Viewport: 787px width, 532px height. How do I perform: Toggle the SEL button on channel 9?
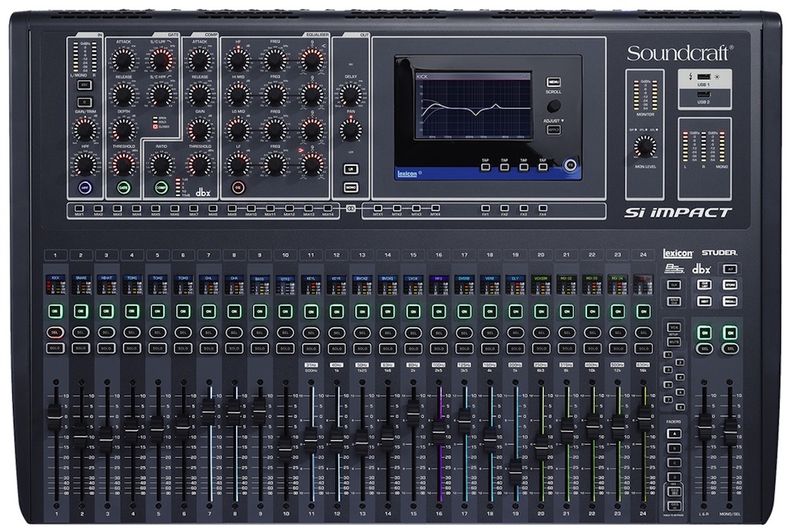[260, 332]
